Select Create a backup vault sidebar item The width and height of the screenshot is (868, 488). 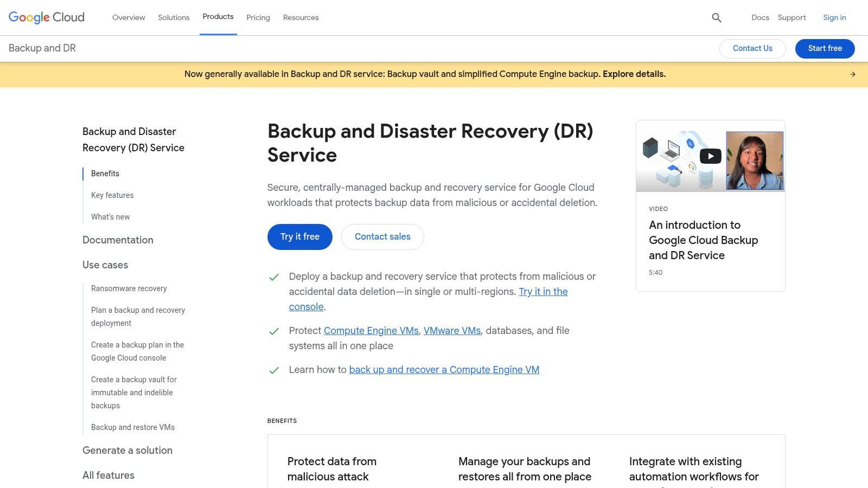click(x=134, y=393)
